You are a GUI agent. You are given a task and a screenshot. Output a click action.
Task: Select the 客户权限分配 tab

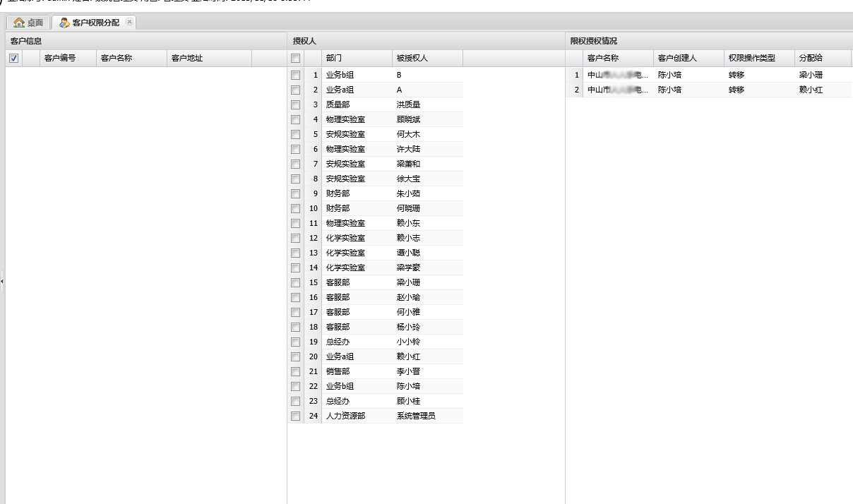[90, 23]
